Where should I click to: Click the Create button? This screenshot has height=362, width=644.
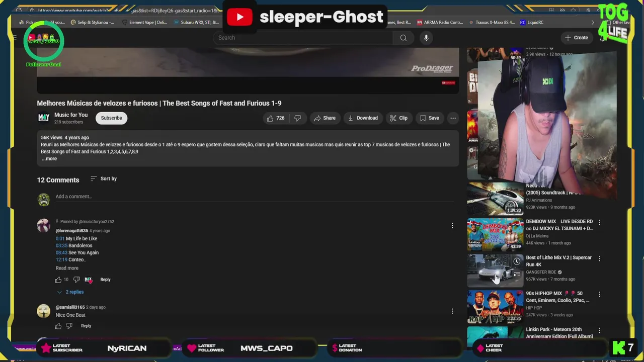coord(577,38)
